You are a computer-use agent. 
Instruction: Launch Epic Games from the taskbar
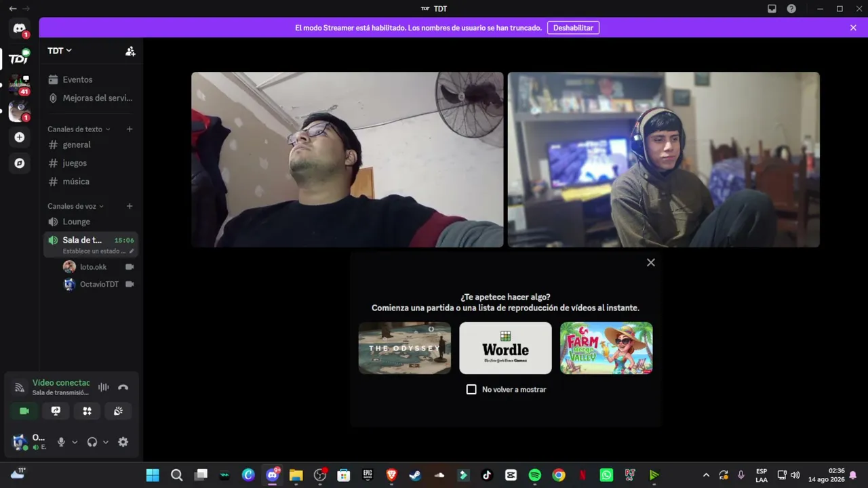coord(368,475)
